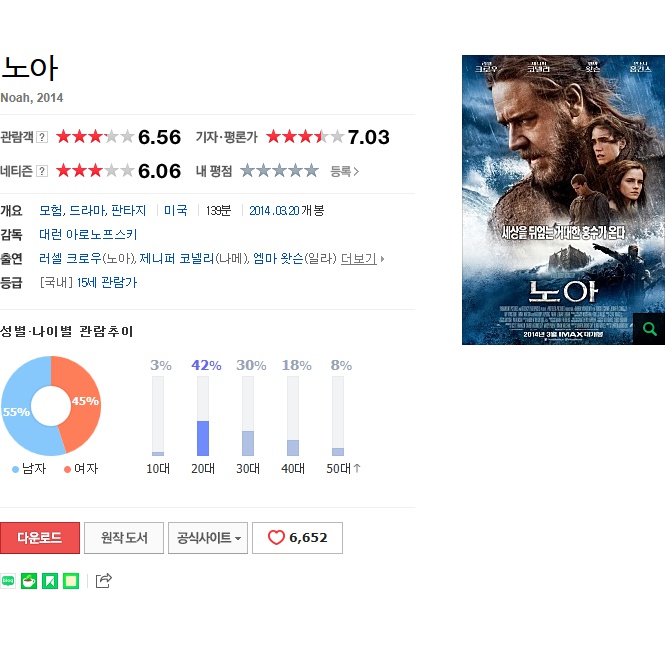The width and height of the screenshot is (665, 653).
Task: Rate the movie with my-rating stars
Action: [279, 171]
